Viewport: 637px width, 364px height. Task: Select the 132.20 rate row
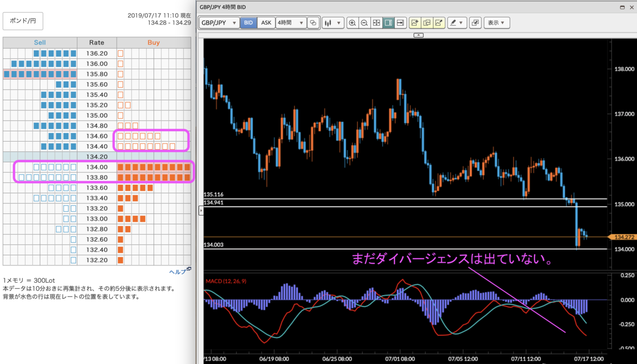[97, 260]
